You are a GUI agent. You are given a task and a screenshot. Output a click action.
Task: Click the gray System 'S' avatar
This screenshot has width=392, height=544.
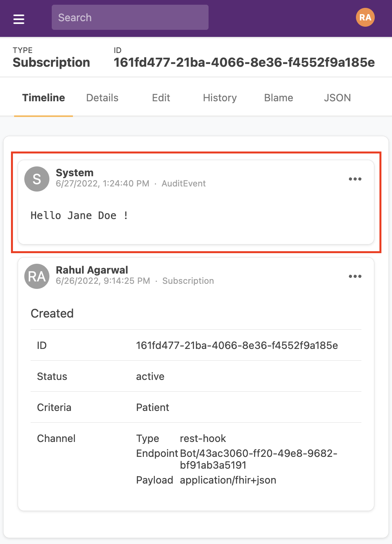(x=37, y=179)
